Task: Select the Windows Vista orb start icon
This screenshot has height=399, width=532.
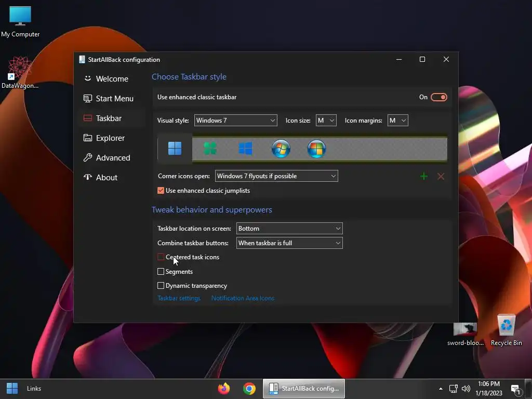Action: 316,148
